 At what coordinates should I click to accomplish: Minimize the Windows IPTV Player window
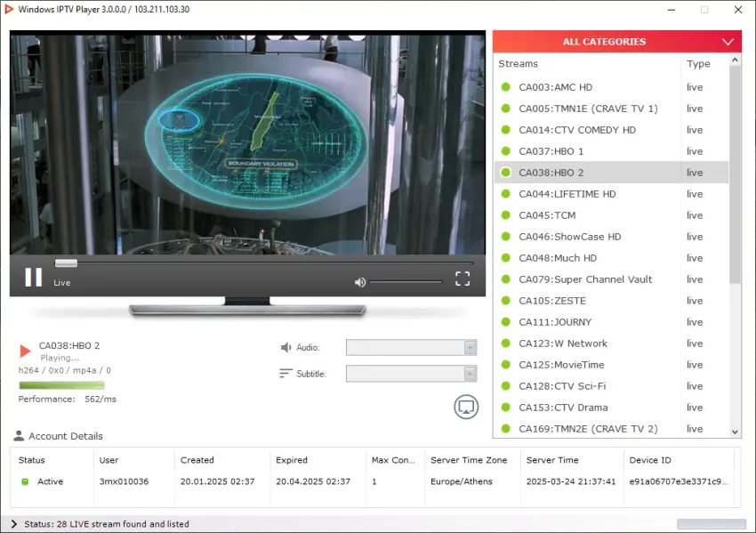[x=672, y=10]
